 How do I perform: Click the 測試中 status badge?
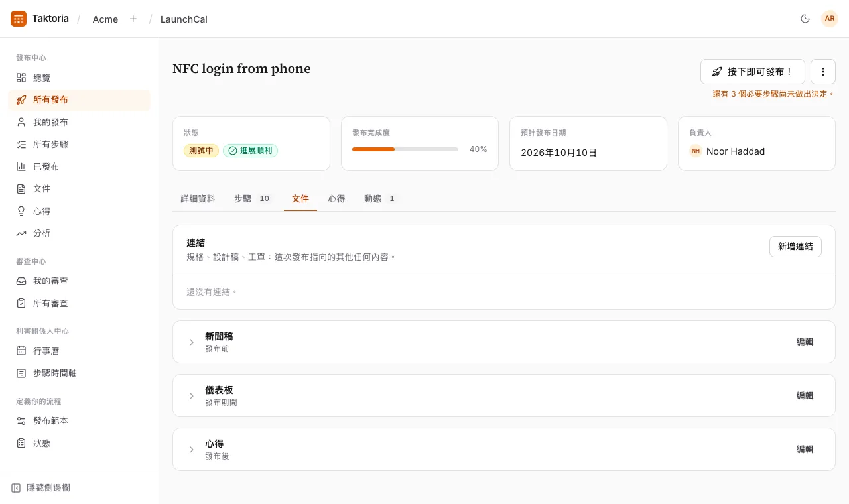click(201, 151)
